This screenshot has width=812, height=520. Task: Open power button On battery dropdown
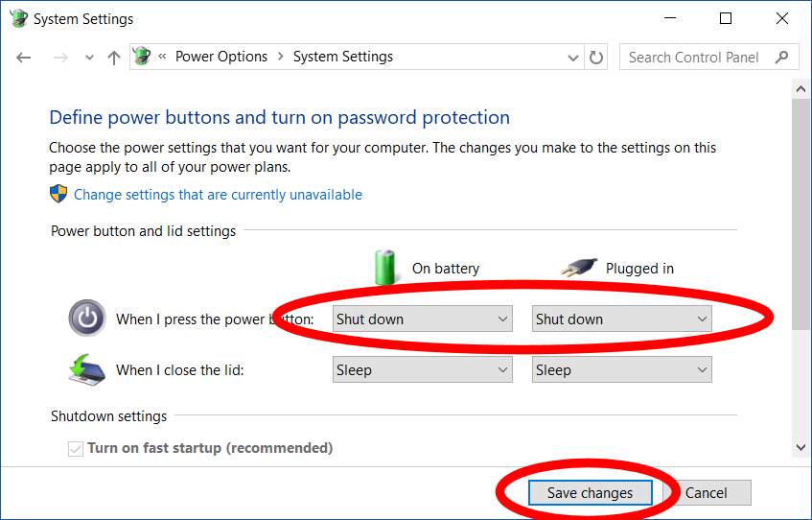[x=422, y=319]
